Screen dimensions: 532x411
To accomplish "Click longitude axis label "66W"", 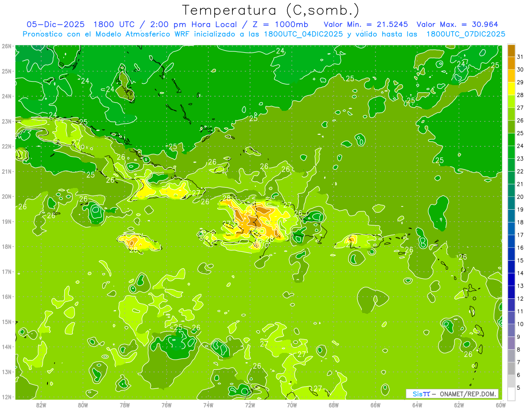I will click(x=376, y=405).
